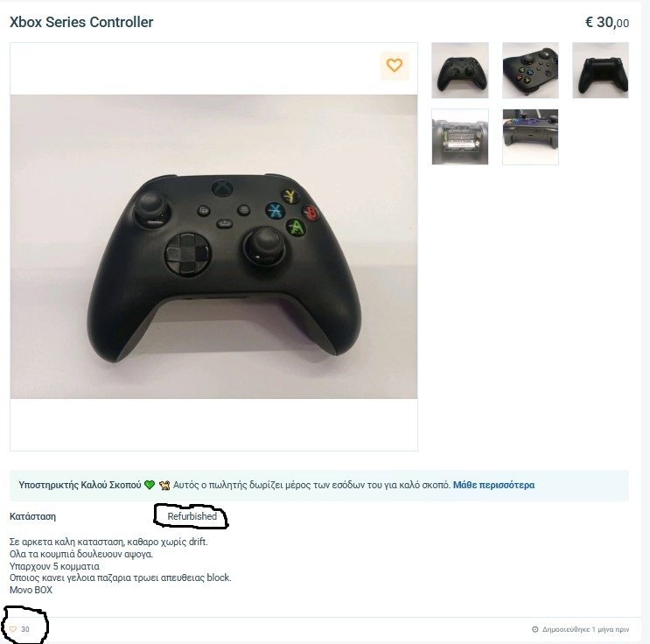The height and width of the screenshot is (644, 650).
Task: Click the green heart supporter icon
Action: click(150, 485)
